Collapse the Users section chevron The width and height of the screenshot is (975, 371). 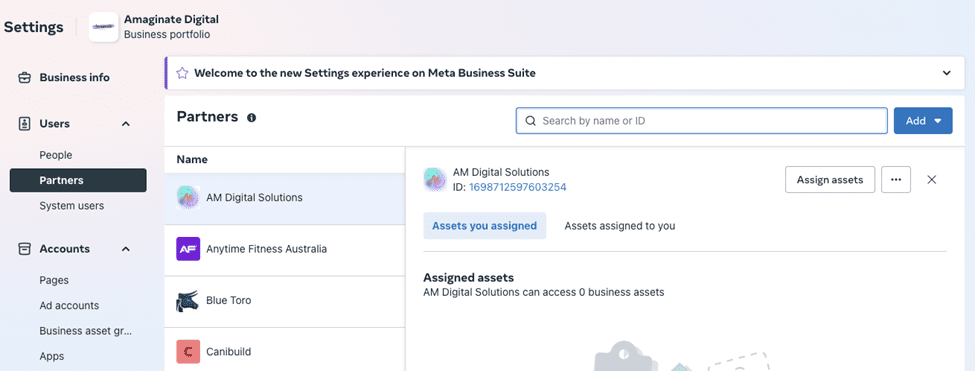click(x=126, y=124)
